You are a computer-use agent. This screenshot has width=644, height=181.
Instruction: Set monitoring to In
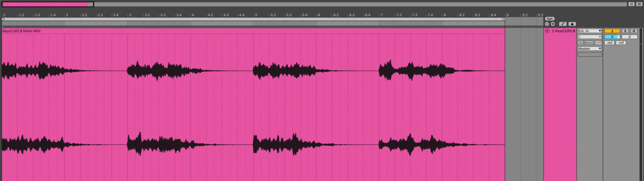(580, 43)
